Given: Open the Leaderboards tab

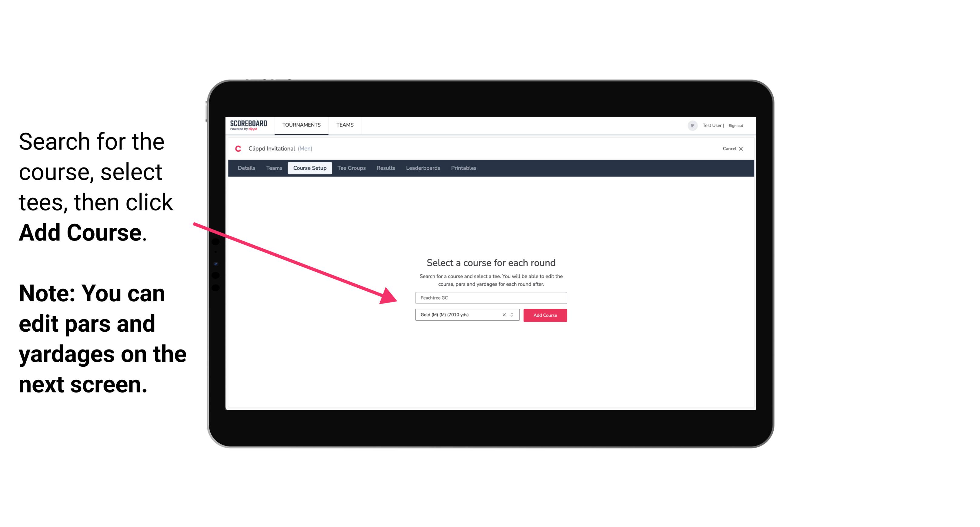Looking at the screenshot, I should coord(423,168).
